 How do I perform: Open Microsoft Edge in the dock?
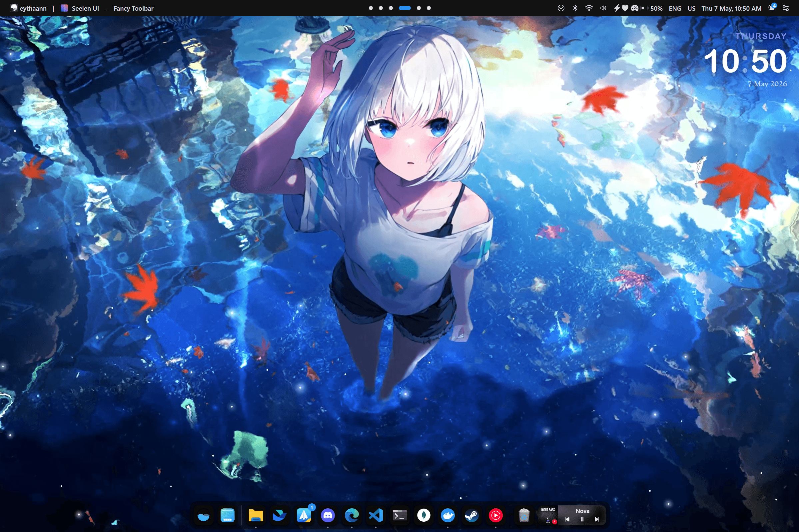[x=352, y=516]
